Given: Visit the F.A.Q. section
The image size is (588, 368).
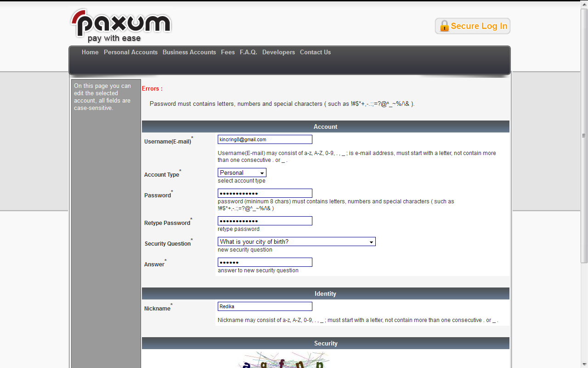Looking at the screenshot, I should 248,52.
